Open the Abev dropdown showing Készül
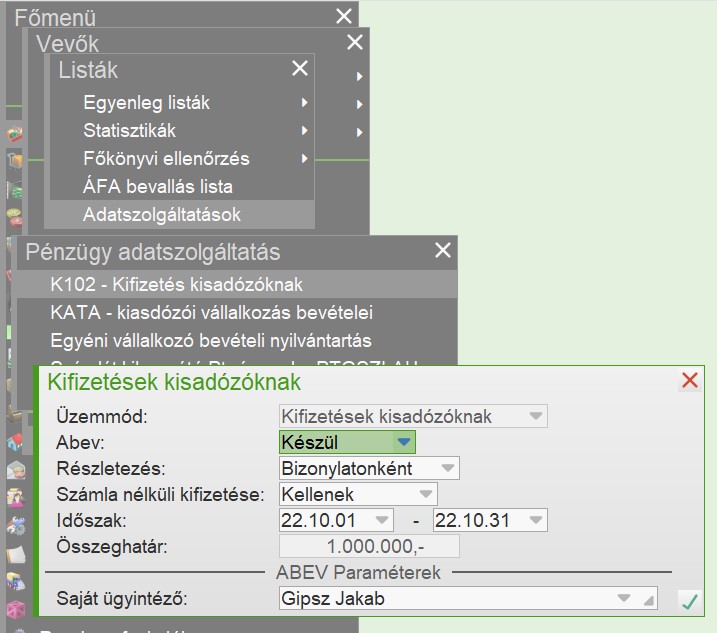 [347, 442]
